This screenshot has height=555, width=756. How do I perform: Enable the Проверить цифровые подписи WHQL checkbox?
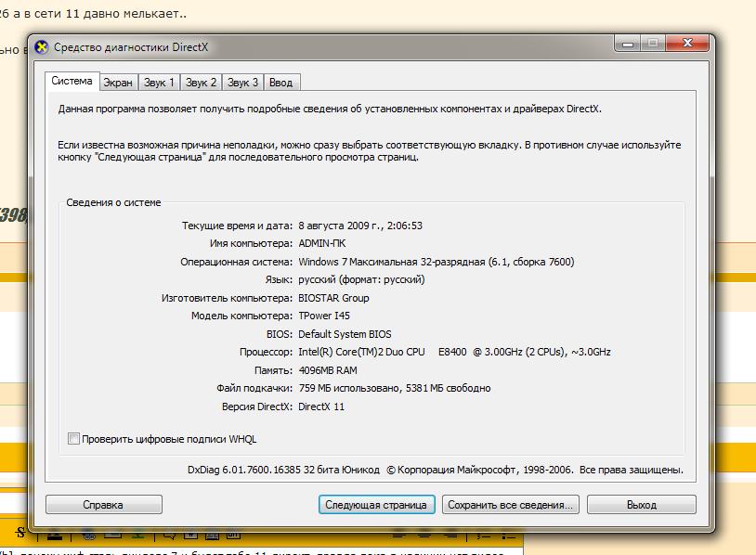point(73,439)
